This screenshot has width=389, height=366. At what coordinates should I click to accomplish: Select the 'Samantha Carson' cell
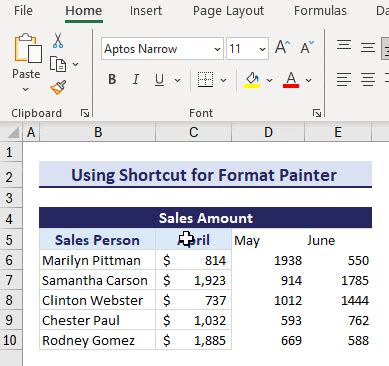(97, 280)
